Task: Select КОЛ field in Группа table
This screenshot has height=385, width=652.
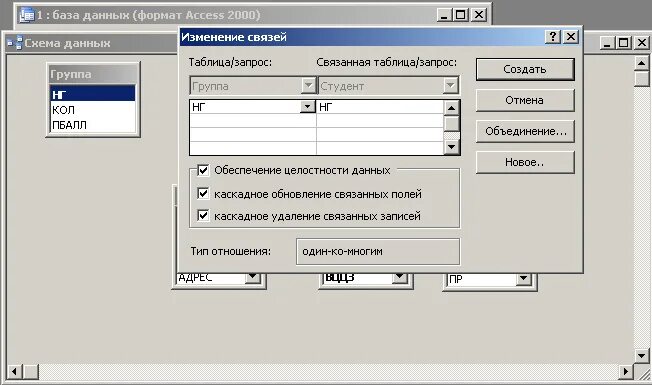Action: click(x=92, y=110)
